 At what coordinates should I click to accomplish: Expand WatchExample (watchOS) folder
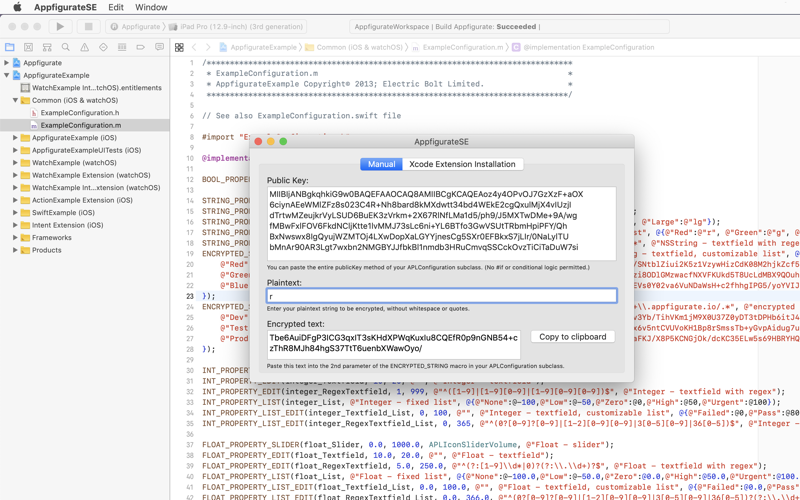point(15,163)
